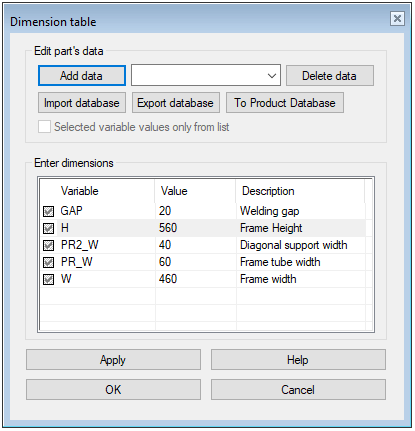Enable Selected variable values only from list

pyautogui.click(x=44, y=127)
